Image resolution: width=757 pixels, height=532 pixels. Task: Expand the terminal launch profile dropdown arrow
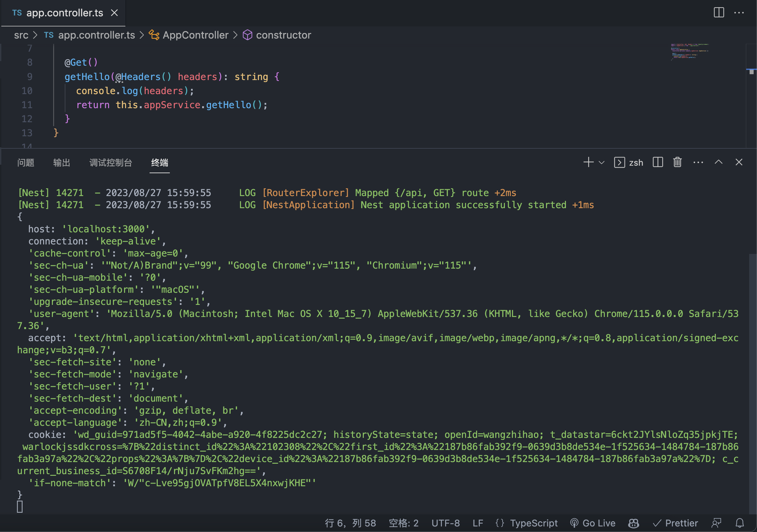(x=601, y=163)
